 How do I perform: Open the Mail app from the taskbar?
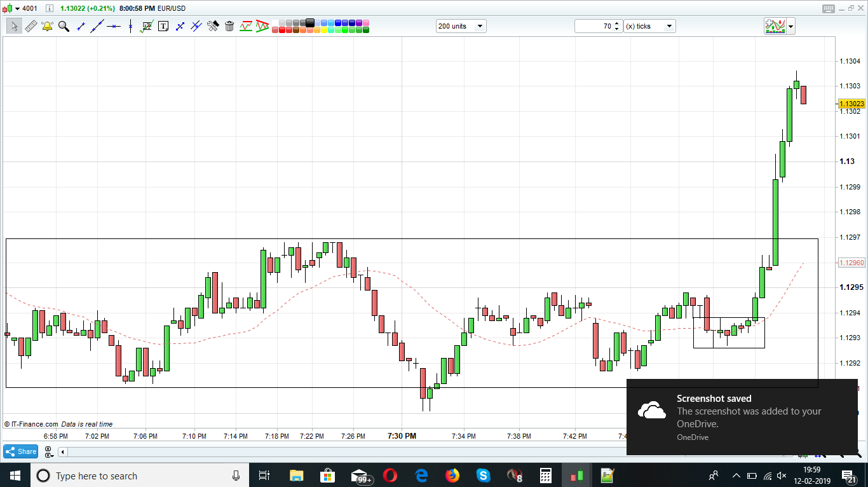click(x=361, y=476)
